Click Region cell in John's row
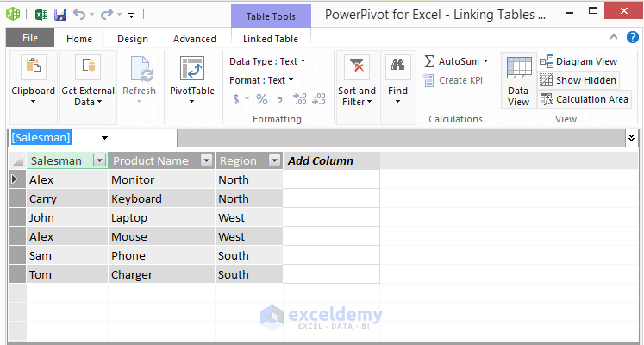This screenshot has height=345, width=644. [249, 217]
